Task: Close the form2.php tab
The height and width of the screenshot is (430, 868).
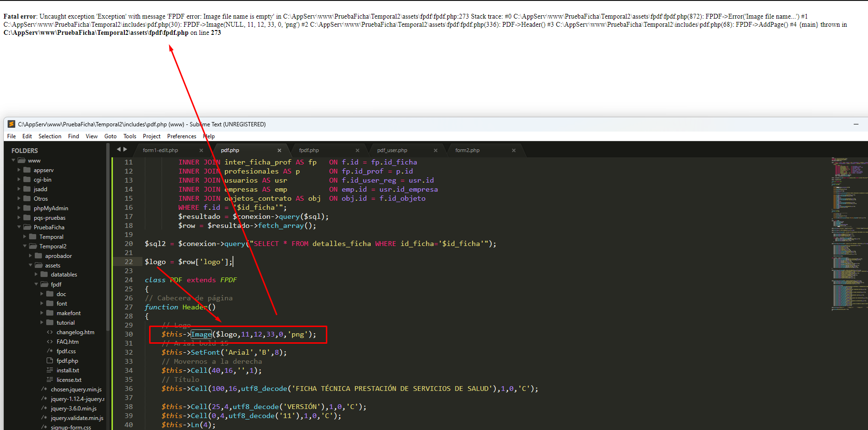Action: coord(514,150)
